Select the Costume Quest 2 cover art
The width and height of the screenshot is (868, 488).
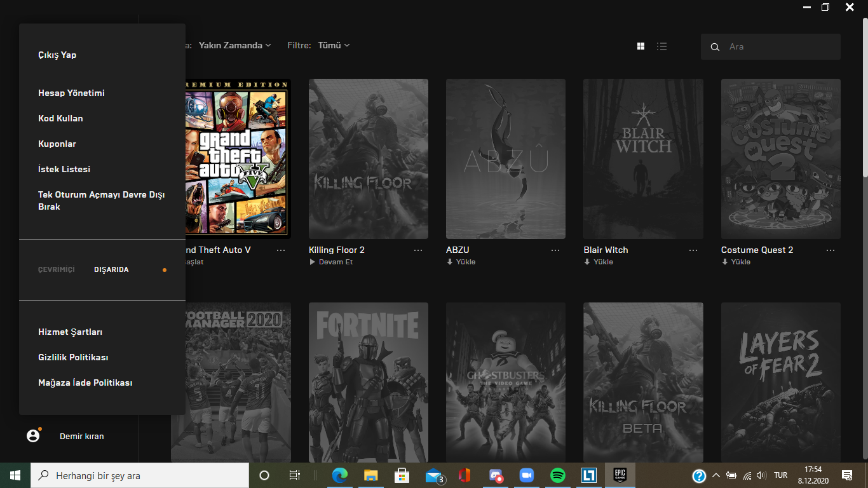tap(781, 159)
